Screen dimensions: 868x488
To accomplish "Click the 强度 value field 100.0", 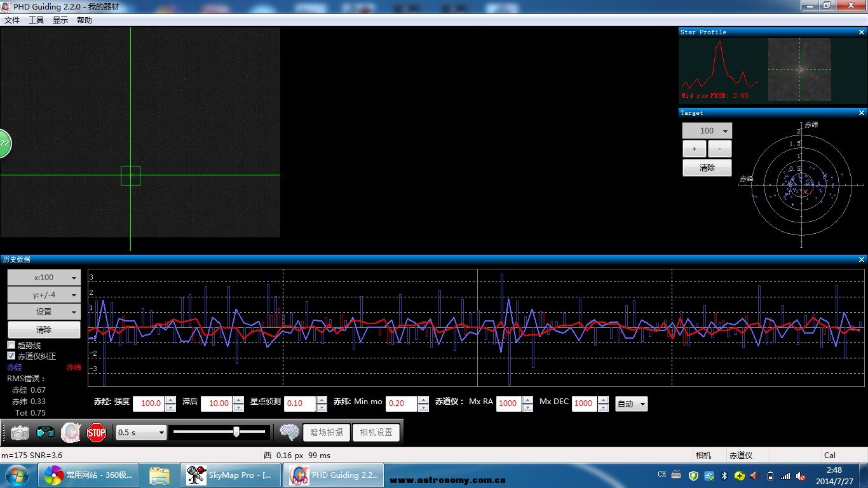I will [x=149, y=403].
